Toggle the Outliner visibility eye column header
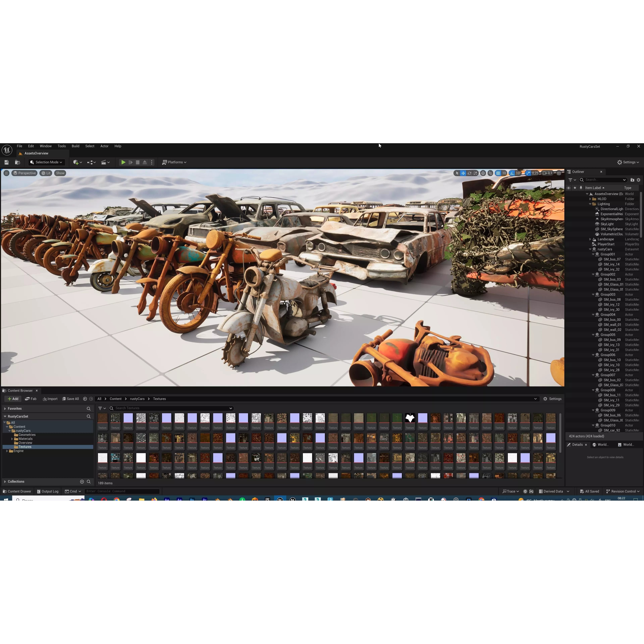Screen dimensions: 644x644 click(568, 188)
